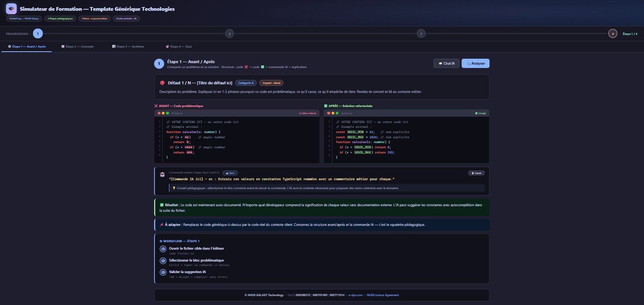Click the lightbulb icon in Conseil pédagogique
This screenshot has width=644, height=305.
174,188
